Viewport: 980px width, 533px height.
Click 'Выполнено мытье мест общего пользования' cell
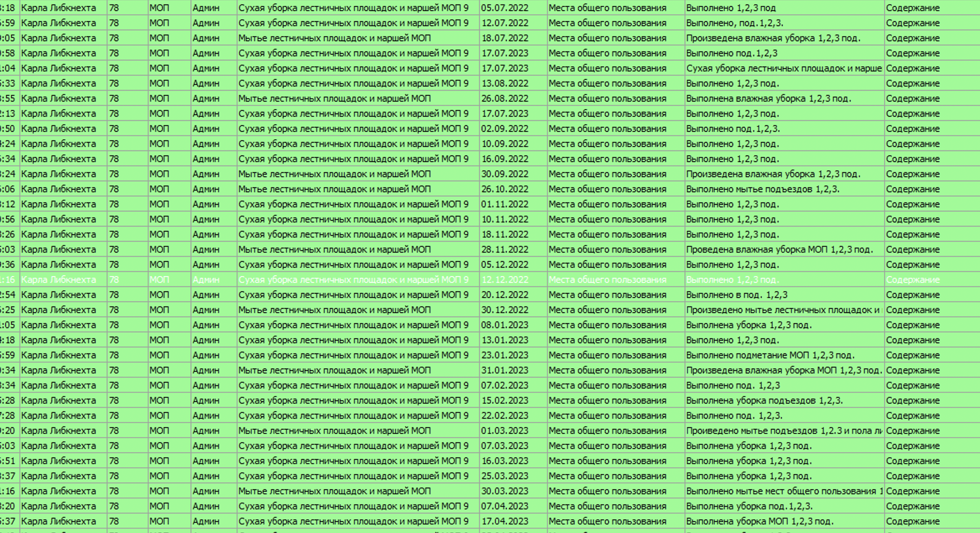(783, 491)
